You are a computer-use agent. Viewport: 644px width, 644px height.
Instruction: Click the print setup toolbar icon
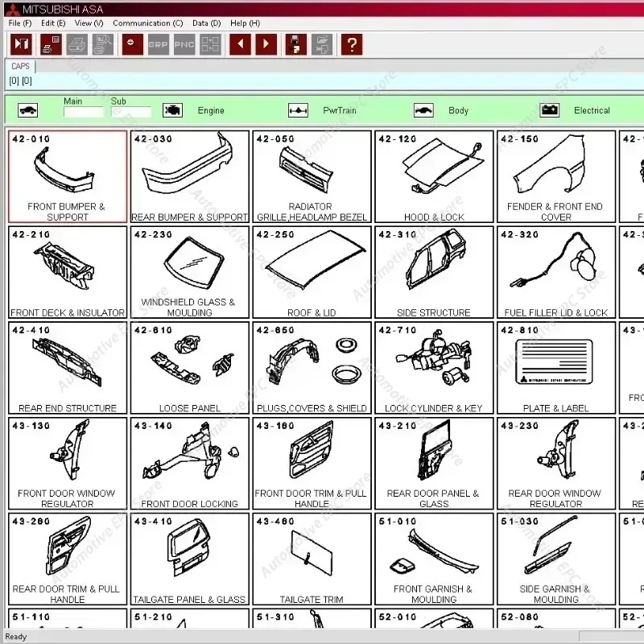(x=52, y=44)
